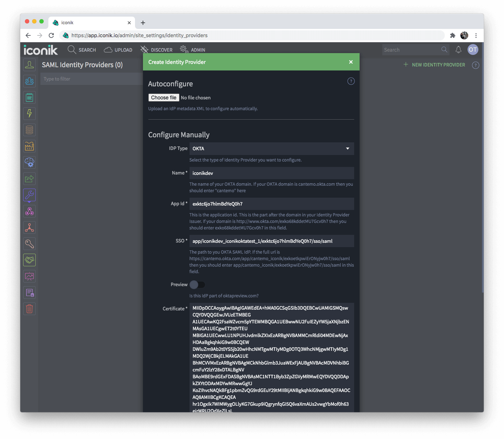This screenshot has width=504, height=439.
Task: Open the notifications bell icon
Action: click(x=458, y=50)
